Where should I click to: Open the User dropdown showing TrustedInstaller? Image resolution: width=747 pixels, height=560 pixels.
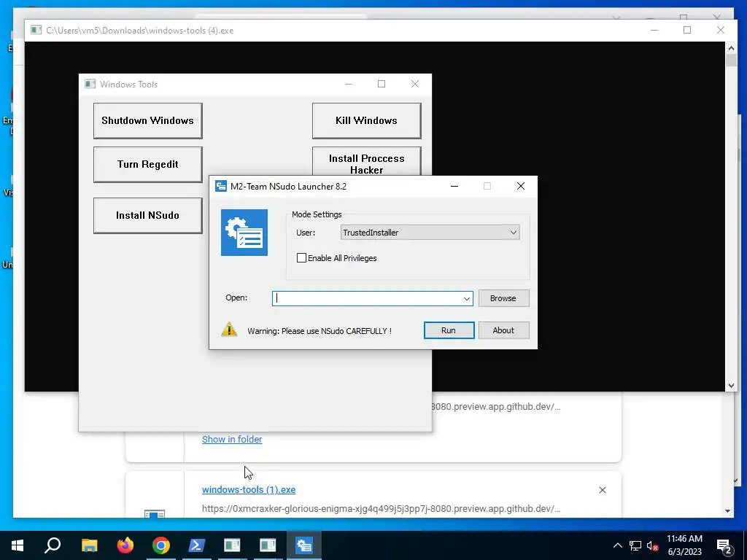430,233
